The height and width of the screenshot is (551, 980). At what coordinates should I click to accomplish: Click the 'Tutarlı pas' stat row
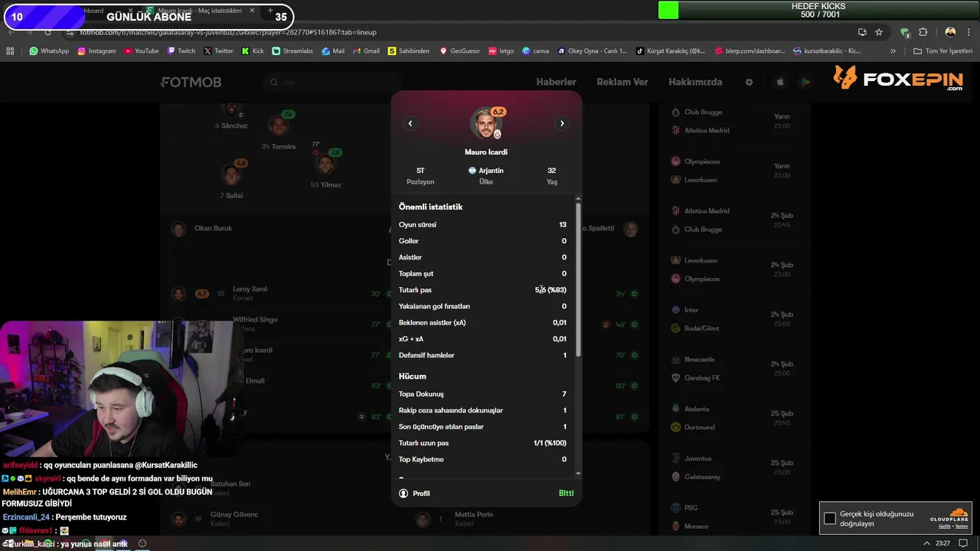(482, 290)
